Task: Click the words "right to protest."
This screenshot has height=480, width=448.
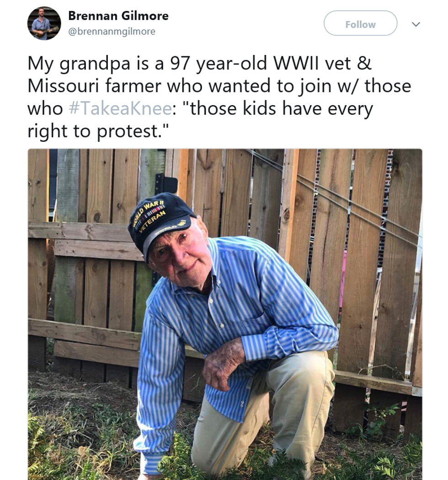Action: (x=98, y=131)
